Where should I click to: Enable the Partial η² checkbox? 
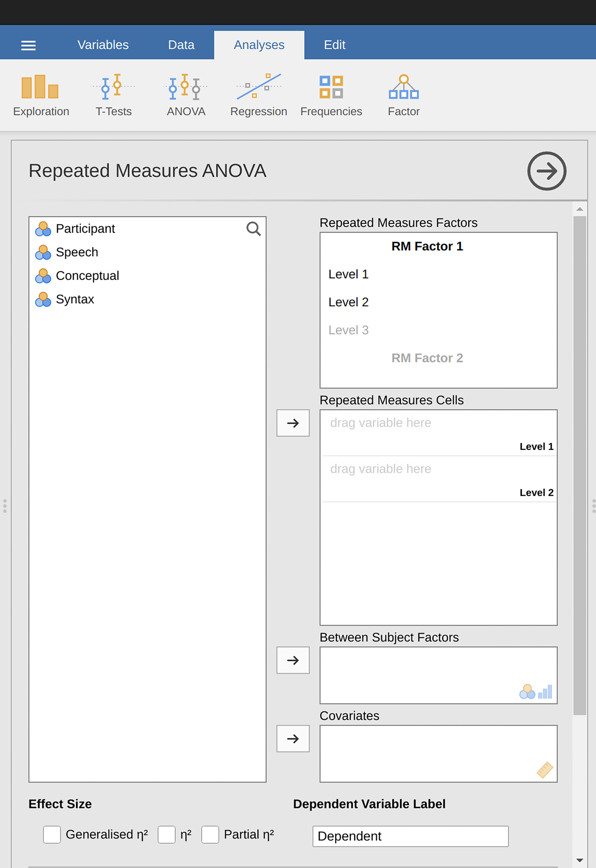coord(210,835)
